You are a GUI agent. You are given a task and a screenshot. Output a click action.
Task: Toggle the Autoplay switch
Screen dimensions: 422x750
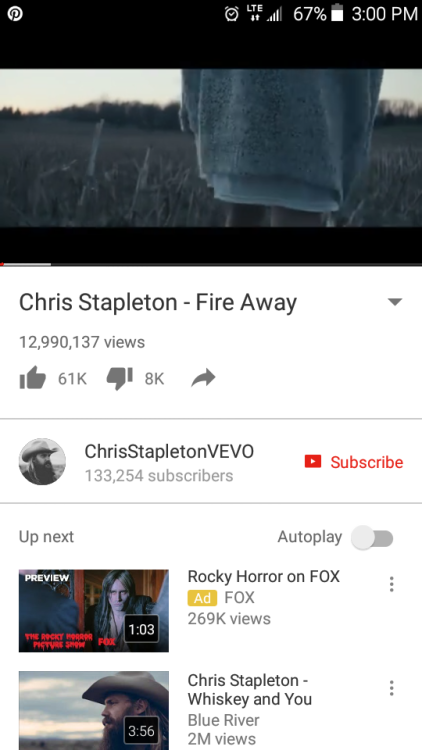(x=372, y=538)
